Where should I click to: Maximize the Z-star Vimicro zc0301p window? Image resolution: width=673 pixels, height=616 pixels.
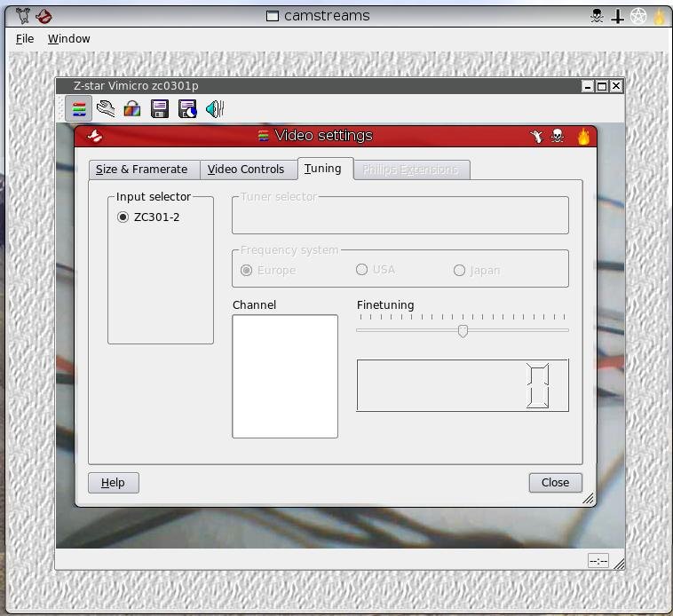tap(602, 86)
